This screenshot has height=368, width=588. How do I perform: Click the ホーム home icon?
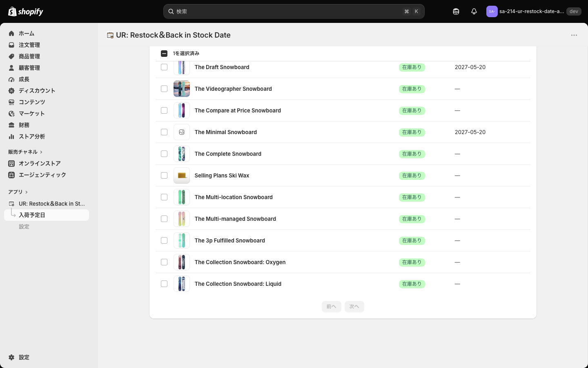[x=11, y=34]
